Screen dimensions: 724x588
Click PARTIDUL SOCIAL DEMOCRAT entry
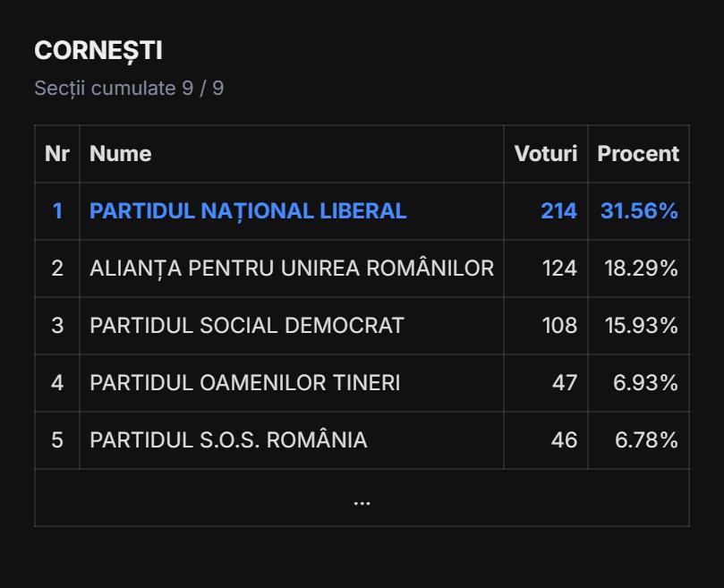point(247,326)
